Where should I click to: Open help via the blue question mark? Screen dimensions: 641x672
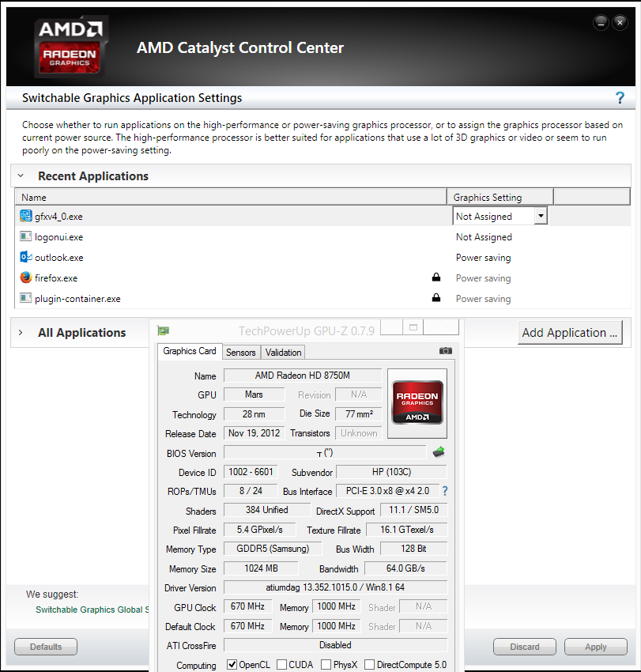[620, 98]
